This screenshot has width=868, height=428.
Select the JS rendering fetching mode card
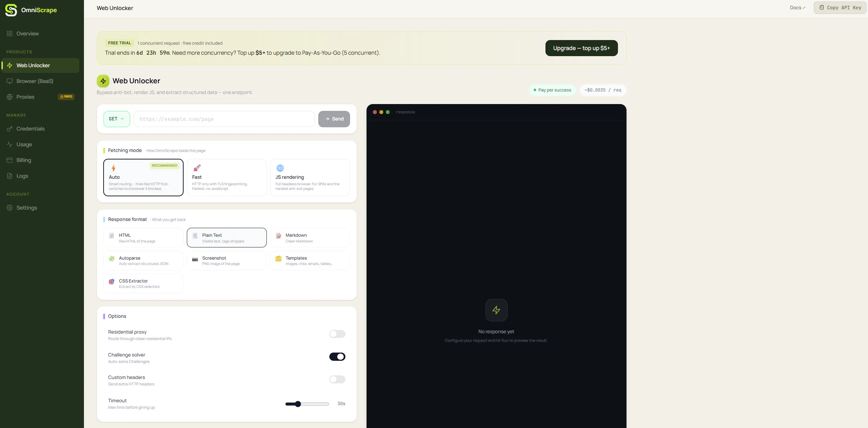tap(310, 177)
